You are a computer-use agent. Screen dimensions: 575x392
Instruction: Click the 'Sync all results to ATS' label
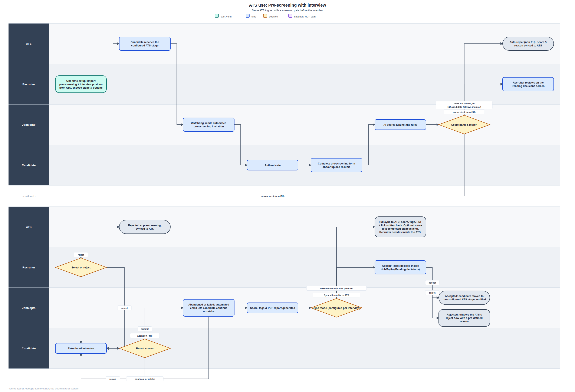(x=336, y=295)
